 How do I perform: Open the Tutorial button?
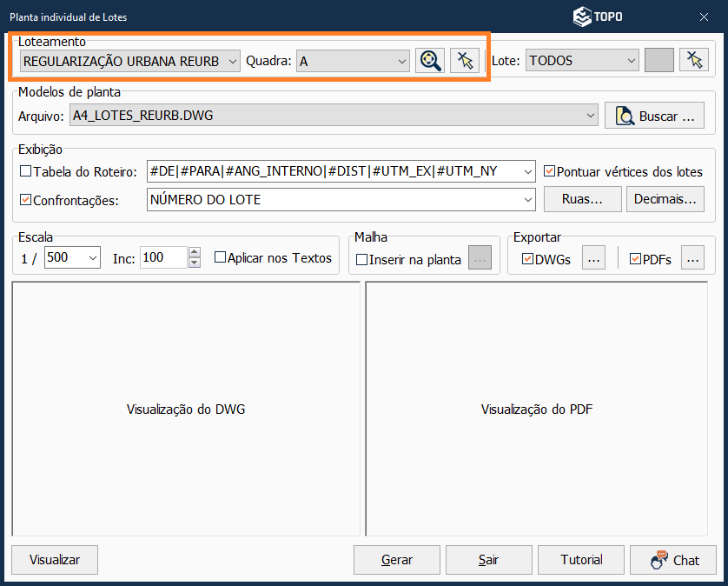[579, 560]
